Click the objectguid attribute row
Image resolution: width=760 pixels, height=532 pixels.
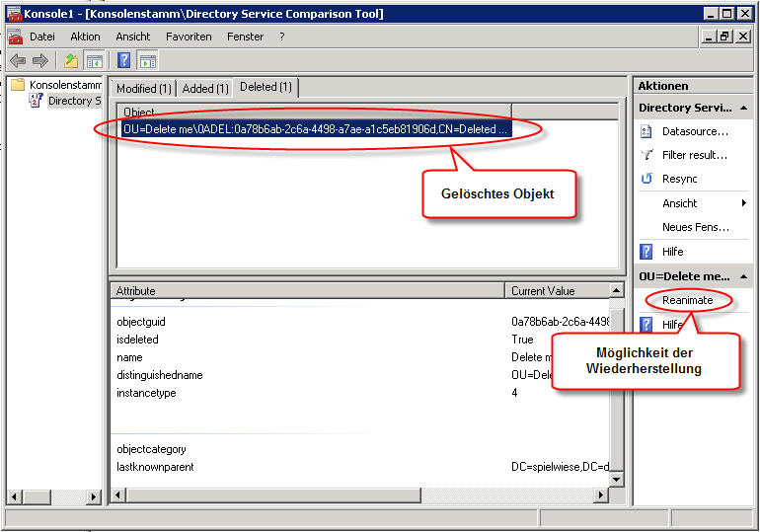[x=360, y=322]
